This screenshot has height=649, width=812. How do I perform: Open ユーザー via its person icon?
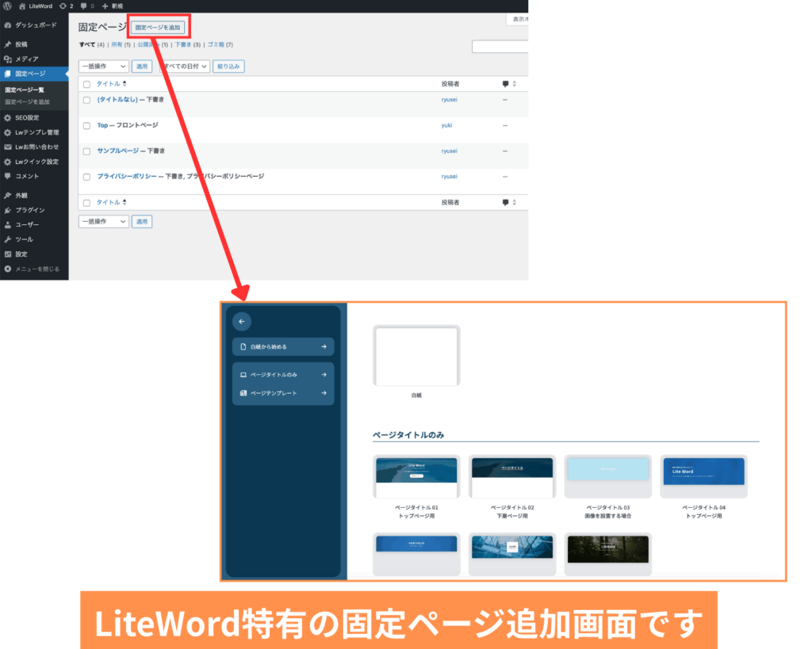point(8,224)
